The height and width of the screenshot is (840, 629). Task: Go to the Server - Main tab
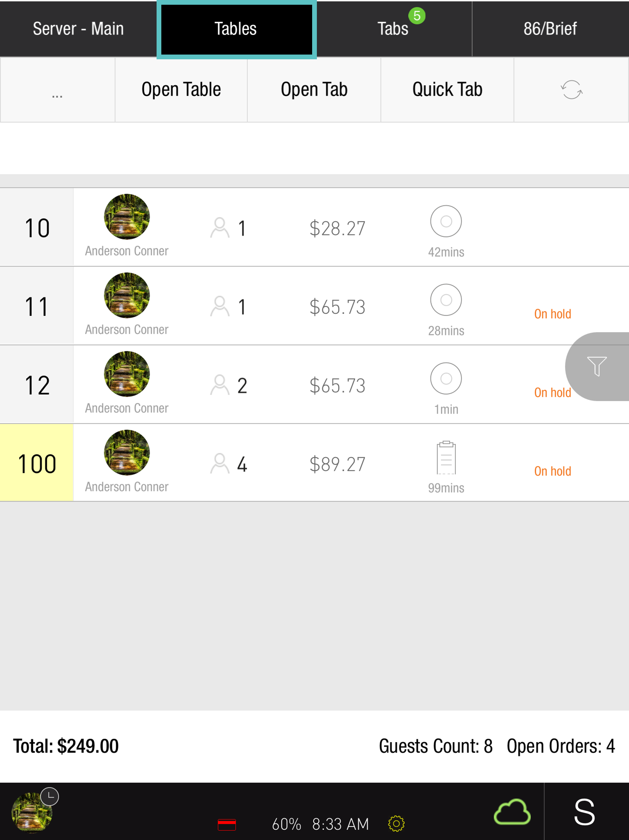point(78,29)
